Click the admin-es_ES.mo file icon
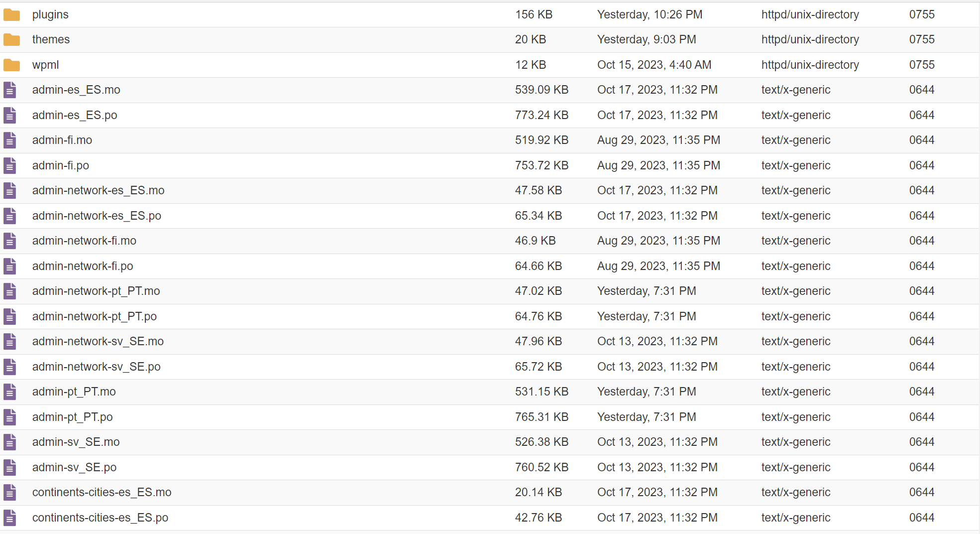The height and width of the screenshot is (534, 980). (10, 90)
